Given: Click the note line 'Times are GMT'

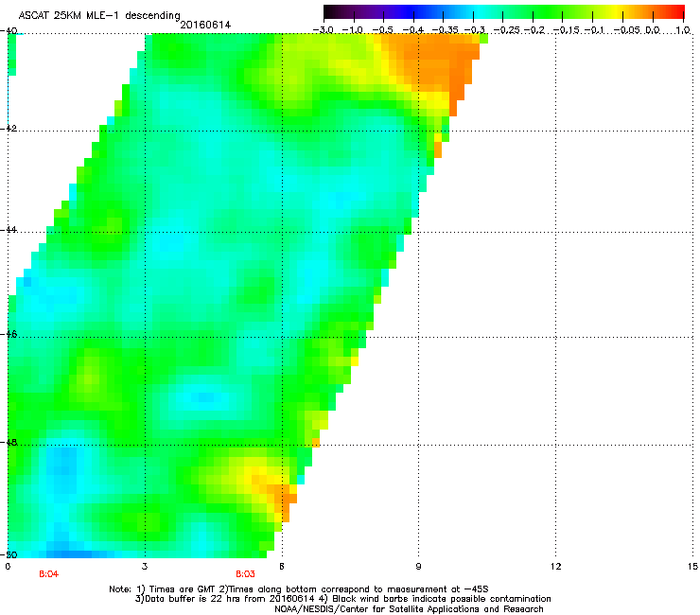Looking at the screenshot, I should pyautogui.click(x=299, y=589).
